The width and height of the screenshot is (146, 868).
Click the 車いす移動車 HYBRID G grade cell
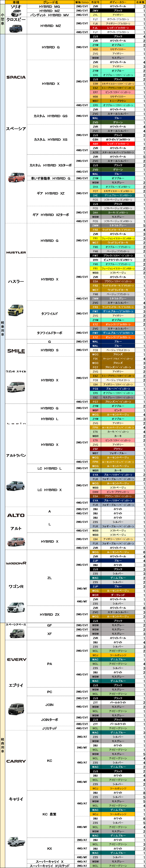point(51,178)
